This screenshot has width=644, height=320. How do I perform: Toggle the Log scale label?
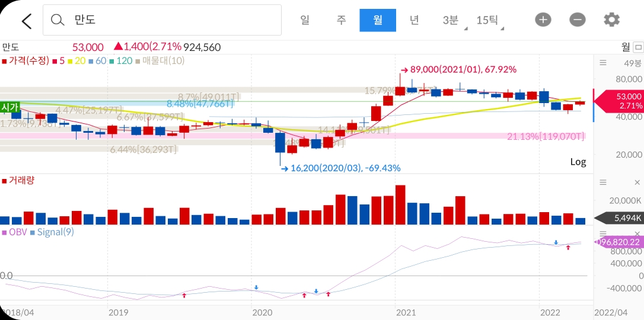[x=578, y=162]
